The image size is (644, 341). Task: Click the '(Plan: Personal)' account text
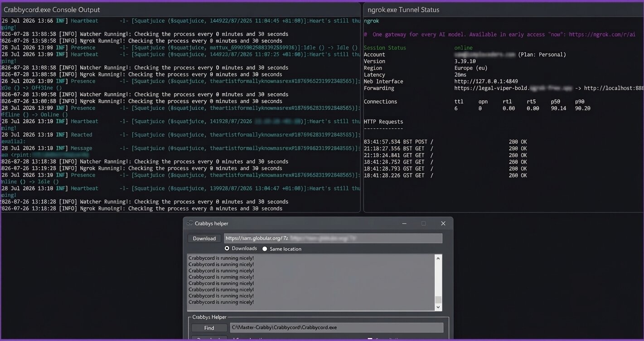(542, 54)
